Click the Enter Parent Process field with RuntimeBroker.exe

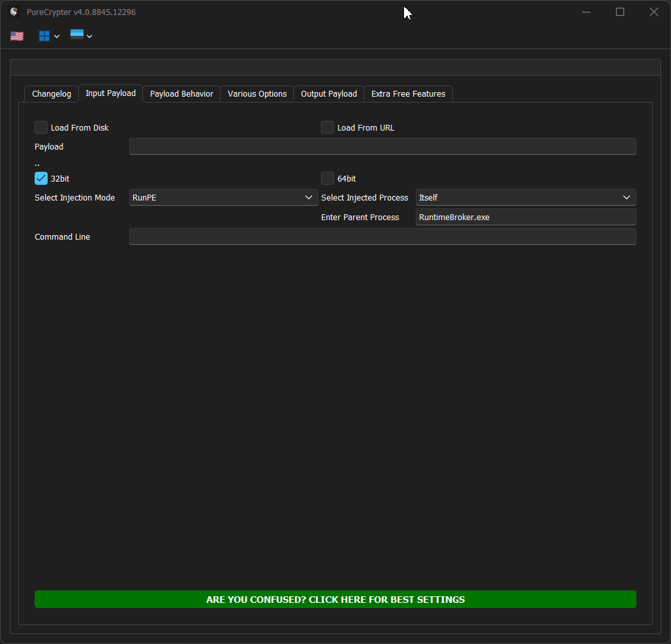coord(526,217)
